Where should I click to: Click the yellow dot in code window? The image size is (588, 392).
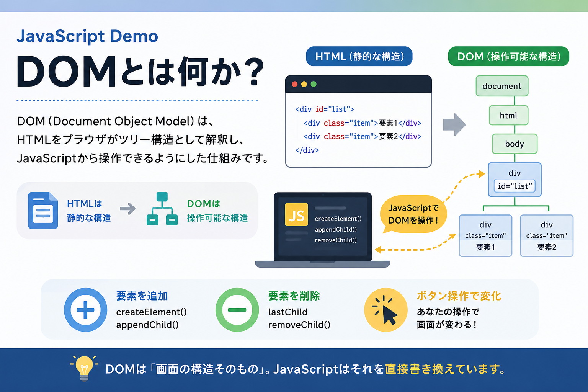304,84
